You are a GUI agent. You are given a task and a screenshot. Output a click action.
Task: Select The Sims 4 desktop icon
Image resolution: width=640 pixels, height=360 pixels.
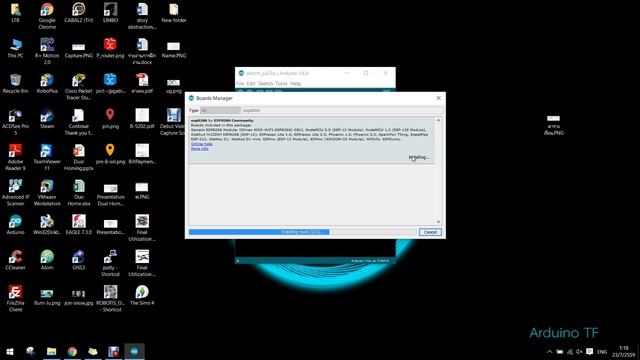[x=142, y=296]
